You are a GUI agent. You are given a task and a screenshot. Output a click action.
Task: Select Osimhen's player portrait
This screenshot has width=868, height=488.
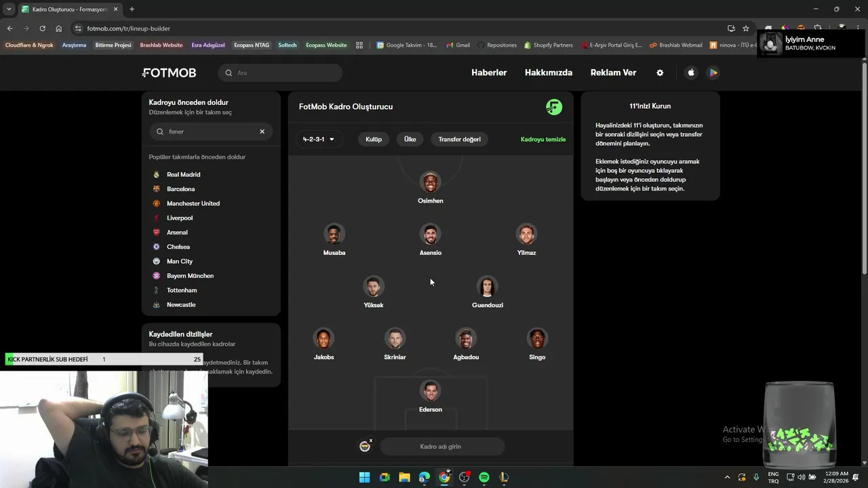pyautogui.click(x=431, y=182)
